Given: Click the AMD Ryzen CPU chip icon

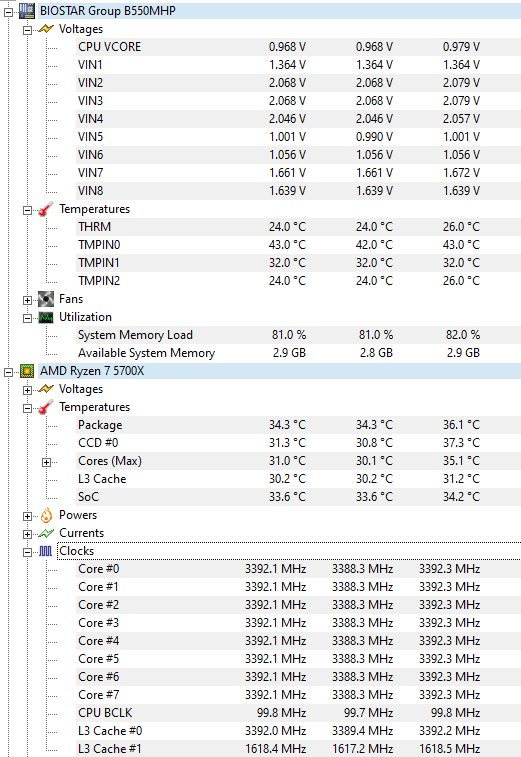Looking at the screenshot, I should pos(27,371).
